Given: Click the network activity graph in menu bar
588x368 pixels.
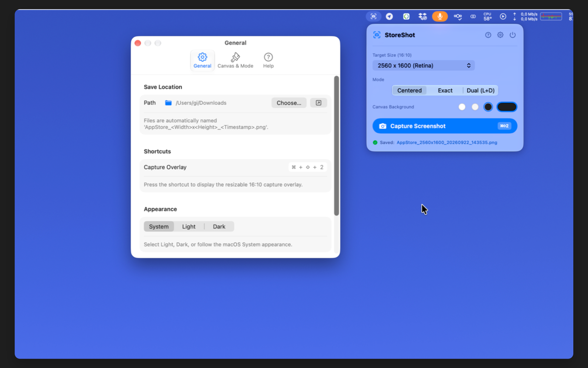Looking at the screenshot, I should pyautogui.click(x=551, y=16).
